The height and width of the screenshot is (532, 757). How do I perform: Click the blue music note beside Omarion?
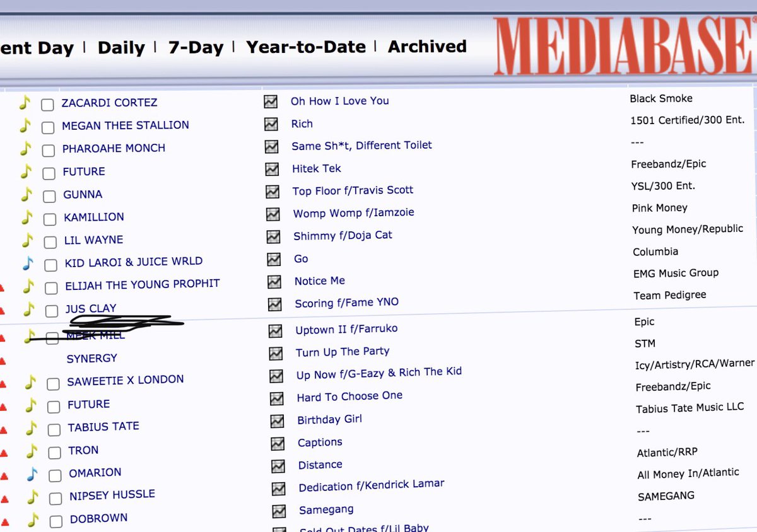point(32,474)
